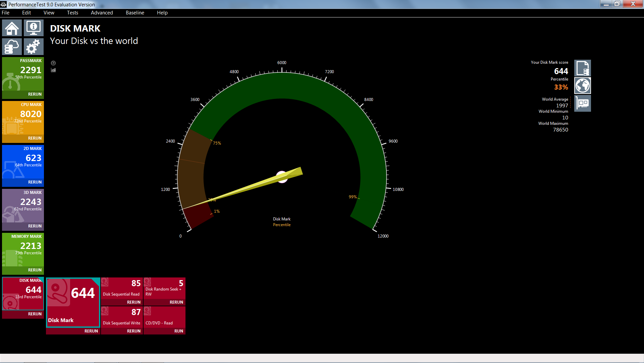
Task: Select the 2D Mark 623 score tile
Action: pos(23,162)
